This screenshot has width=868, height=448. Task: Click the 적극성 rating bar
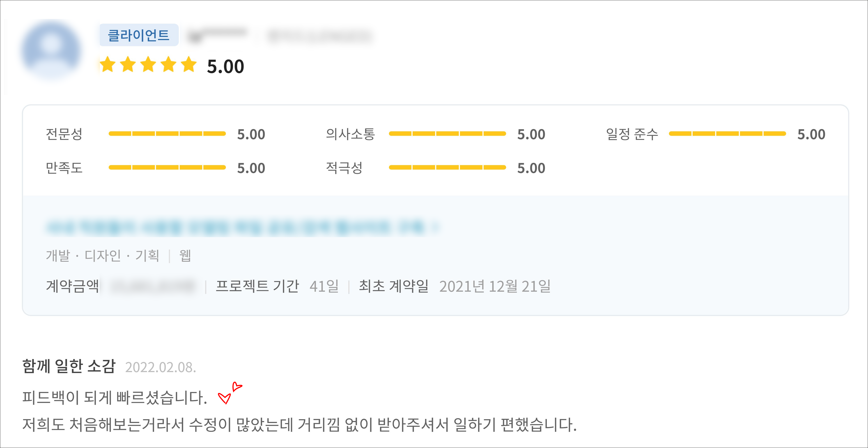pyautogui.click(x=447, y=167)
